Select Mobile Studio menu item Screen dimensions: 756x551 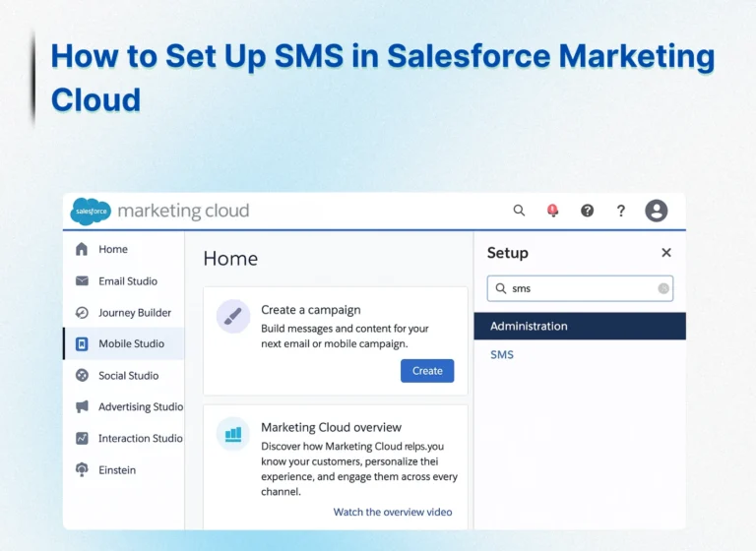tap(123, 343)
